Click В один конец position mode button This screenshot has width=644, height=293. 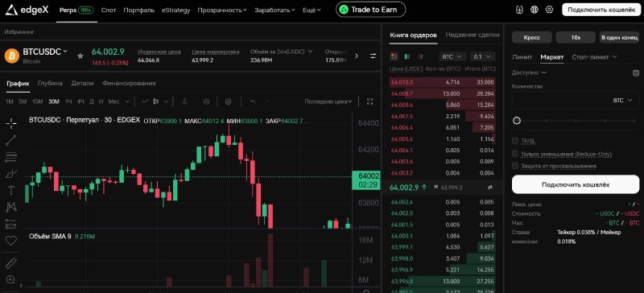point(619,37)
